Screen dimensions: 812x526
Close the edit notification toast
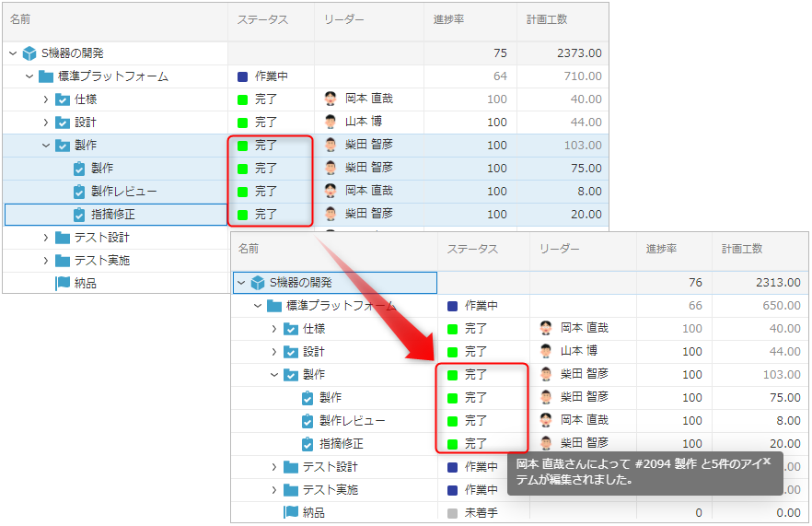[766, 461]
